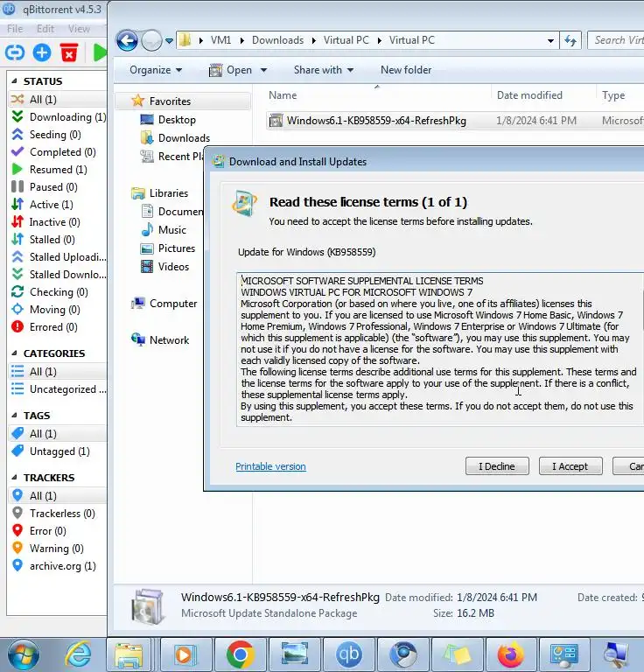Click Explorer Forward navigation button
This screenshot has width=644, height=672.
click(151, 41)
